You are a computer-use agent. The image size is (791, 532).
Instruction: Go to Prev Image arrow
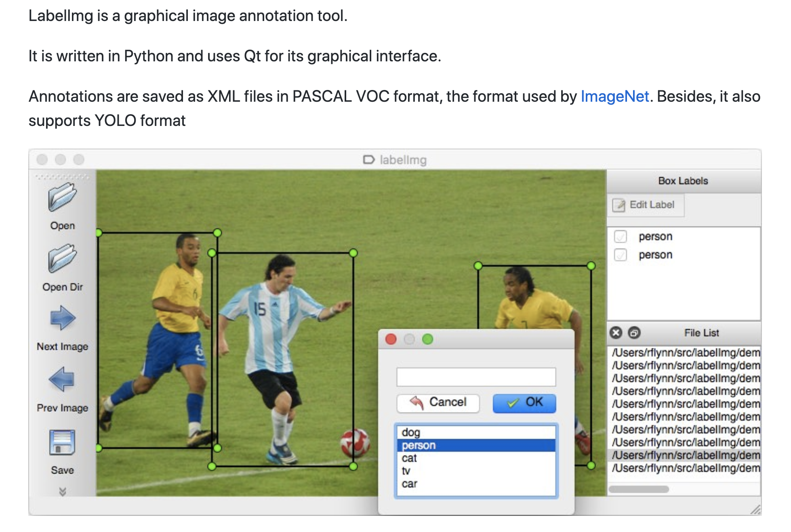pos(62,379)
